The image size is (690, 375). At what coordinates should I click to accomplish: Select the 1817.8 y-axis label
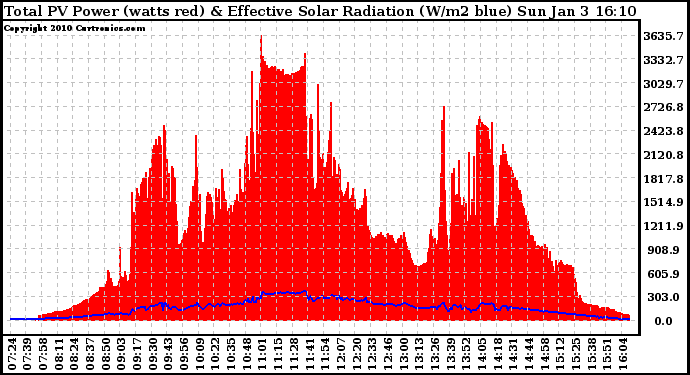(664, 179)
